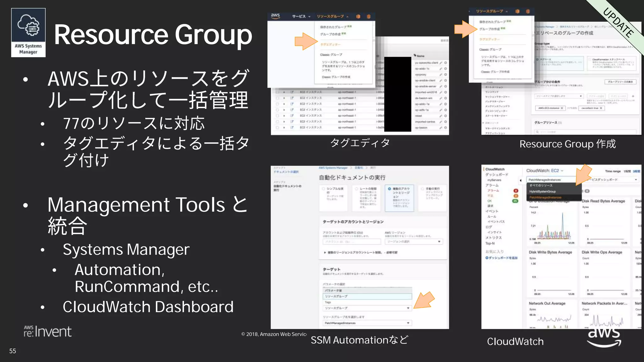Click the pencil edit icon for op-addc-1c
Image resolution: width=644 pixels, height=362 pixels.
coord(441,69)
